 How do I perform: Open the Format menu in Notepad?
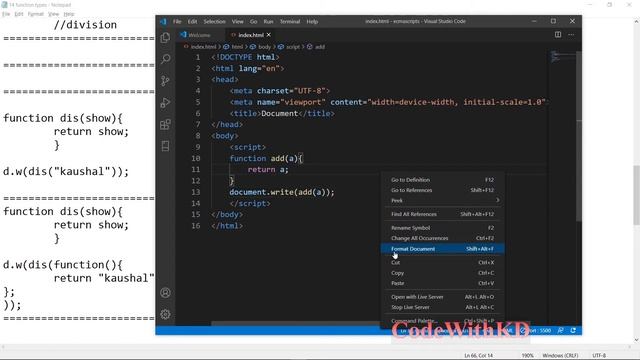(36, 14)
